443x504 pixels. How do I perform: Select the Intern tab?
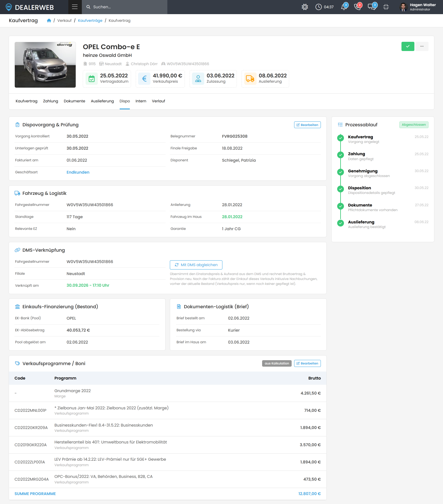click(x=141, y=101)
